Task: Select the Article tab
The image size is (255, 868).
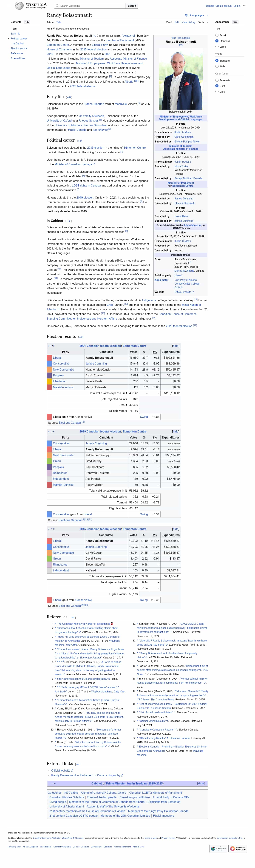Action: point(50,22)
